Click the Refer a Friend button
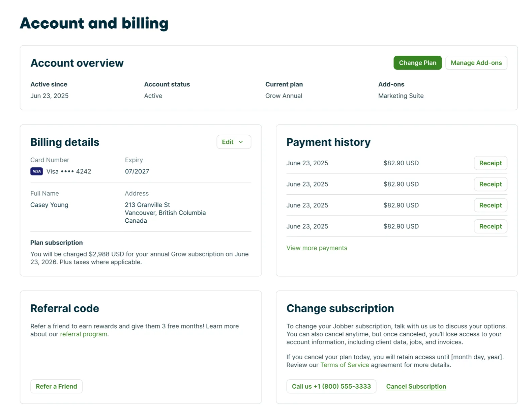532x417 pixels. click(x=56, y=386)
